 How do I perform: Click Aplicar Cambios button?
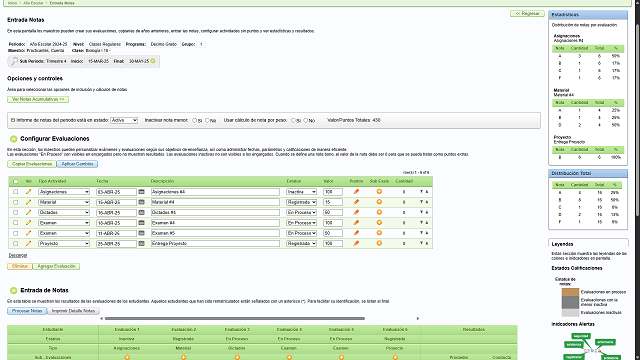tap(77, 164)
